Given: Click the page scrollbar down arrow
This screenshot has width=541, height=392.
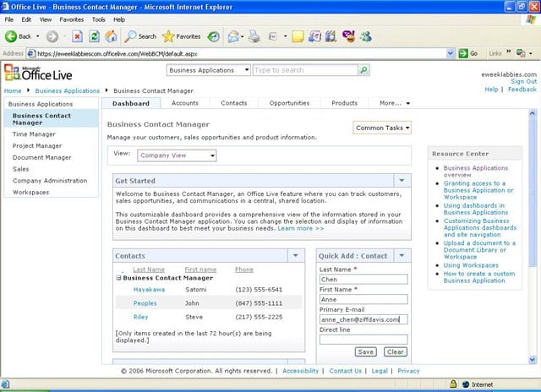Looking at the screenshot, I should 532,360.
